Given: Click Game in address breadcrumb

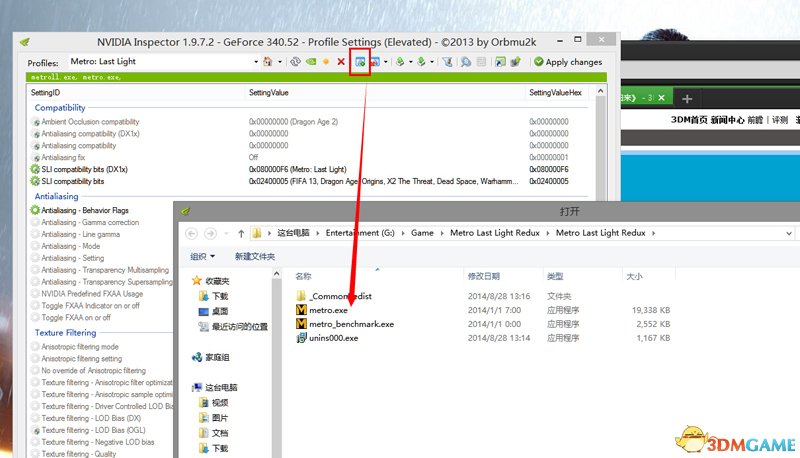Looking at the screenshot, I should [422, 233].
